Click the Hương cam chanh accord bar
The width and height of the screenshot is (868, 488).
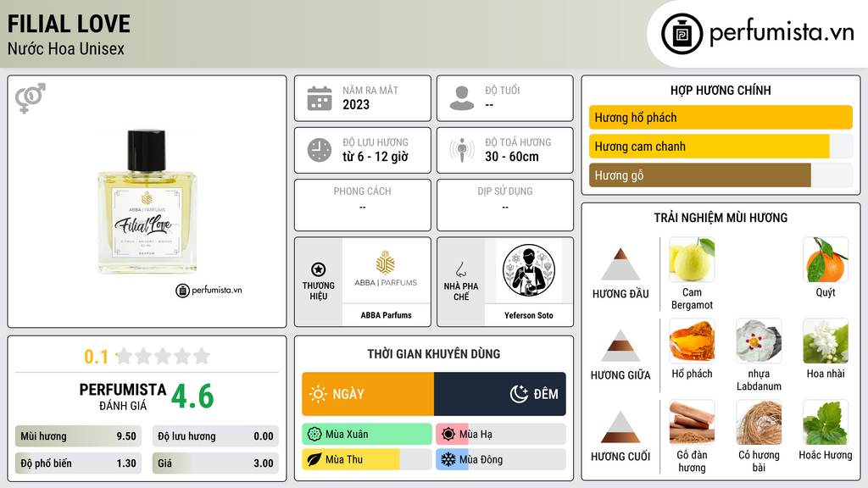[x=721, y=146]
